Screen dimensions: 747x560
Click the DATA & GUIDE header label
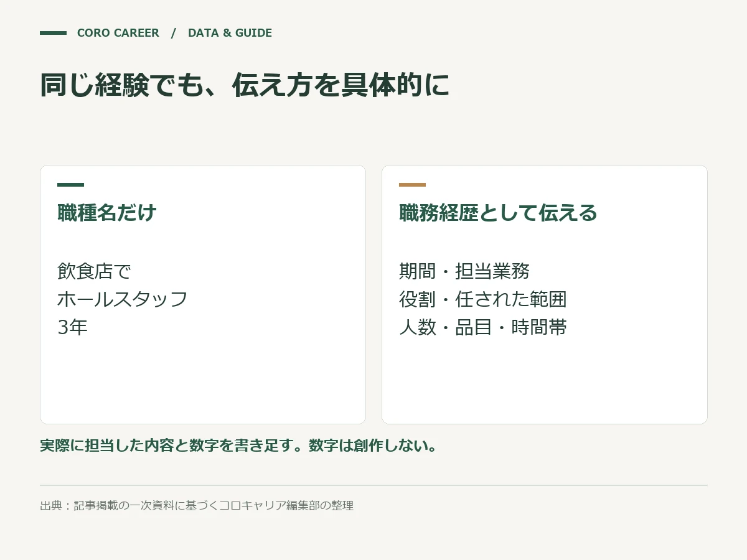[x=230, y=33]
